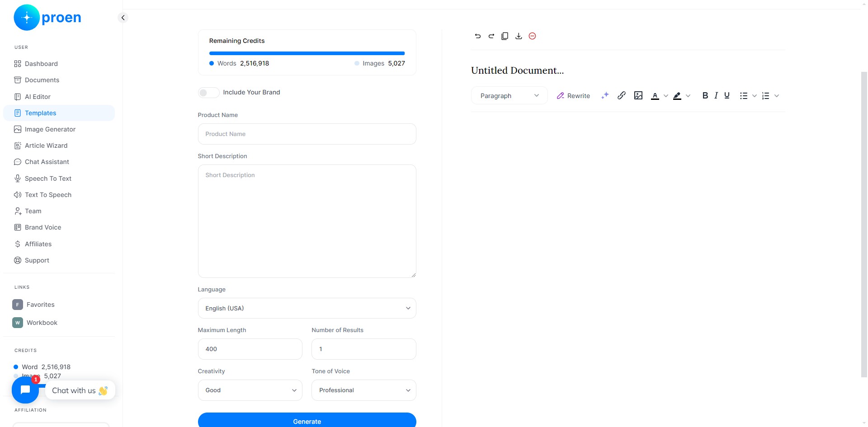Image resolution: width=868 pixels, height=427 pixels.
Task: Click the text color A icon
Action: pos(655,96)
